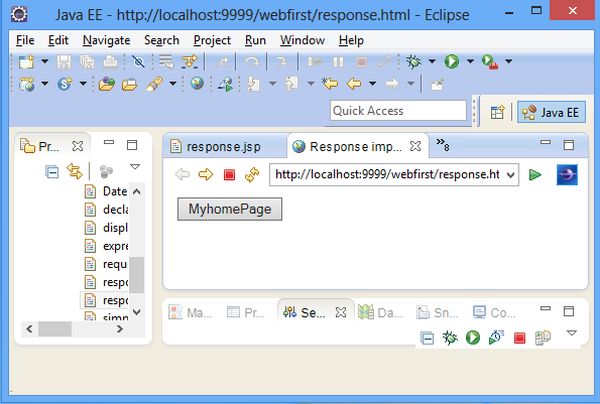Switch to the Data Source (Da...) tab
The height and width of the screenshot is (404, 600).
coord(381,313)
